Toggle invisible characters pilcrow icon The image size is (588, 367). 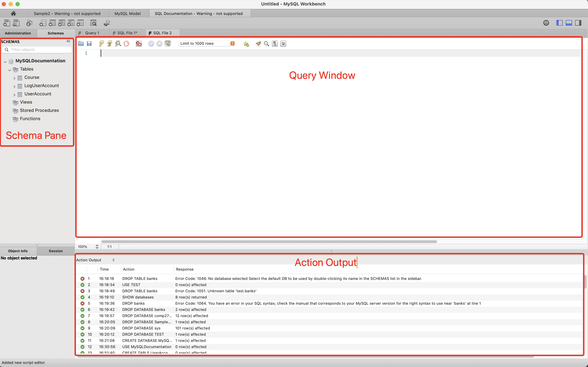point(275,43)
